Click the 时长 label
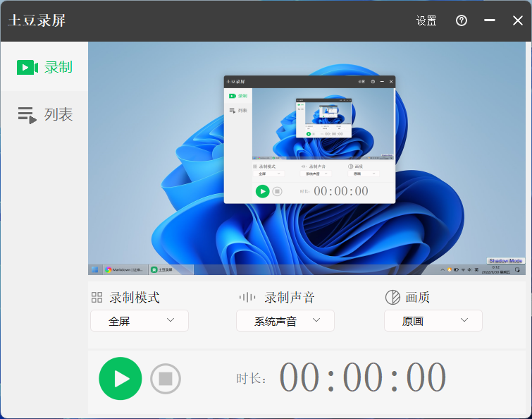Image resolution: width=532 pixels, height=419 pixels. tap(251, 379)
